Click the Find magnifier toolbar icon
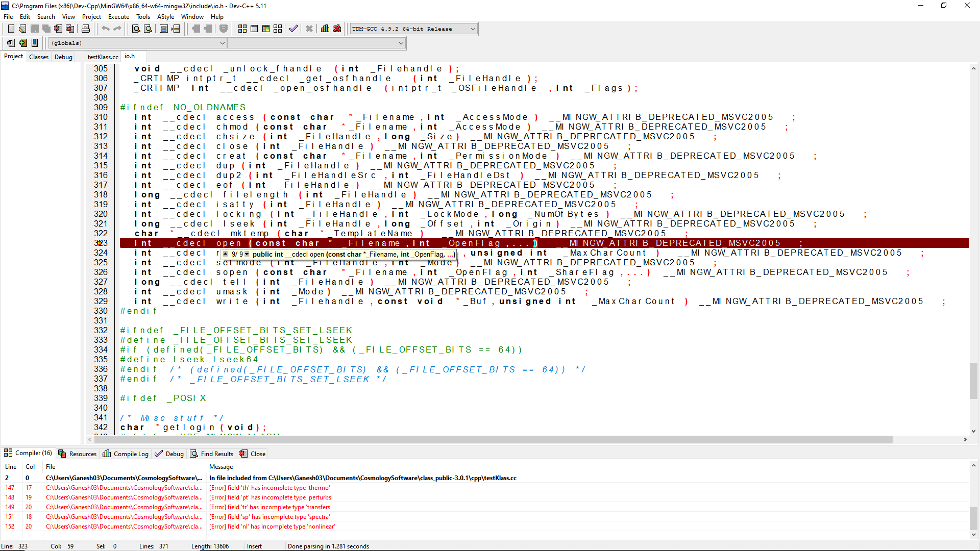The image size is (980, 551). point(136,29)
